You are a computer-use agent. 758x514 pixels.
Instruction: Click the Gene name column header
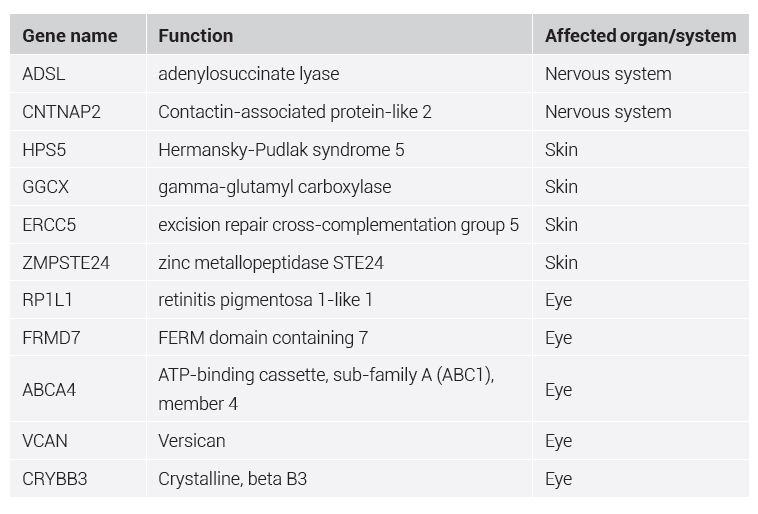[70, 36]
